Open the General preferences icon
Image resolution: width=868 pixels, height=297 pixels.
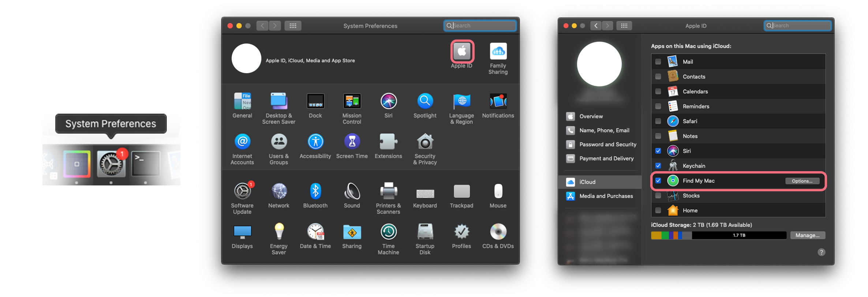pos(242,101)
